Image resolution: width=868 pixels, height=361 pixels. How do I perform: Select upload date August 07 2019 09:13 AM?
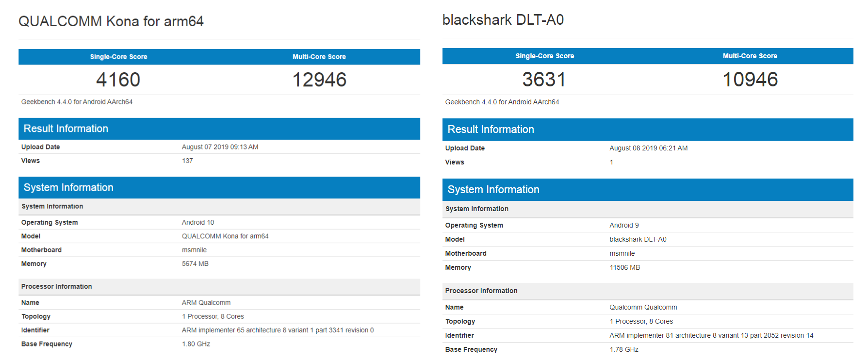click(x=220, y=147)
